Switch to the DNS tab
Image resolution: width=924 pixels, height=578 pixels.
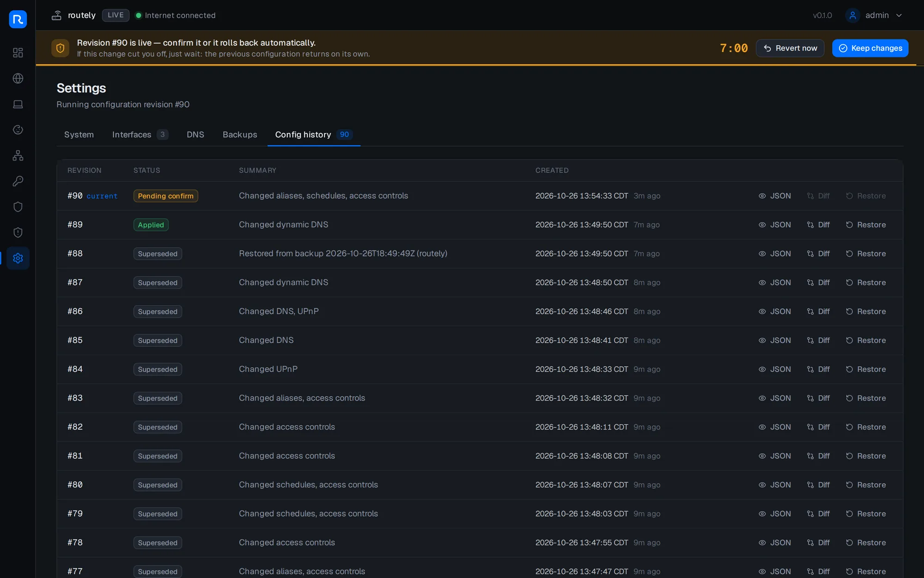195,135
